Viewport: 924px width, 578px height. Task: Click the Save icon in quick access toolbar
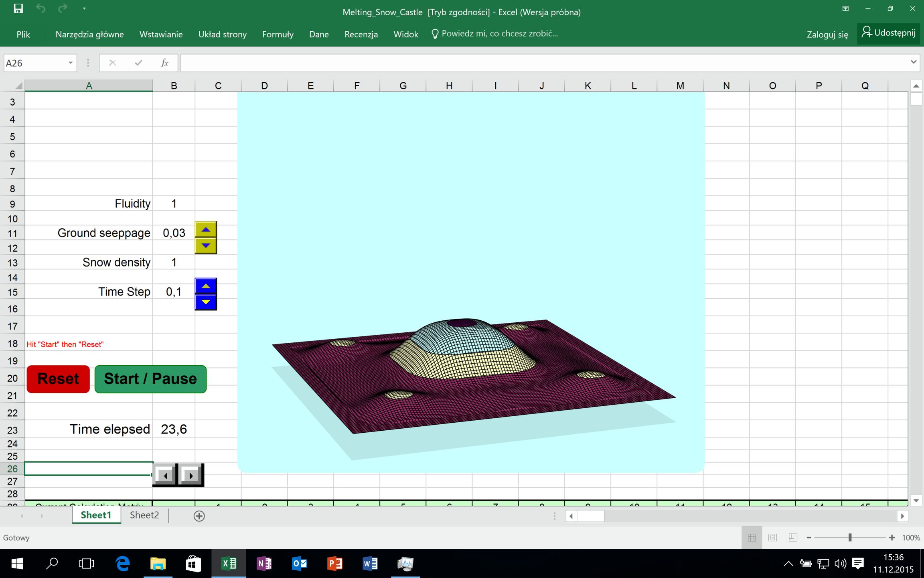(x=18, y=8)
